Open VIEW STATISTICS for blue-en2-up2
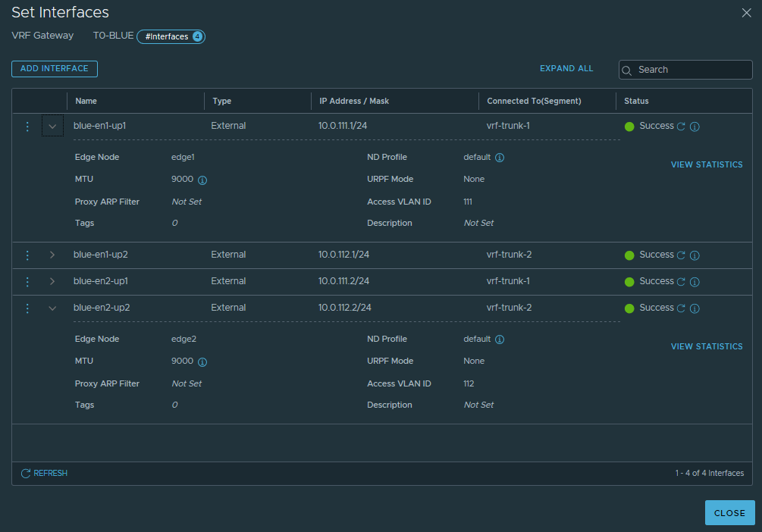Screen dimensions: 762x532 coord(706,346)
